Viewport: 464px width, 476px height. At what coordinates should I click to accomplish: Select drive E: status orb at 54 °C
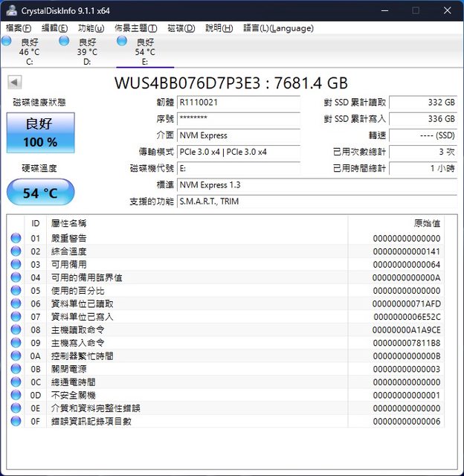123,42
